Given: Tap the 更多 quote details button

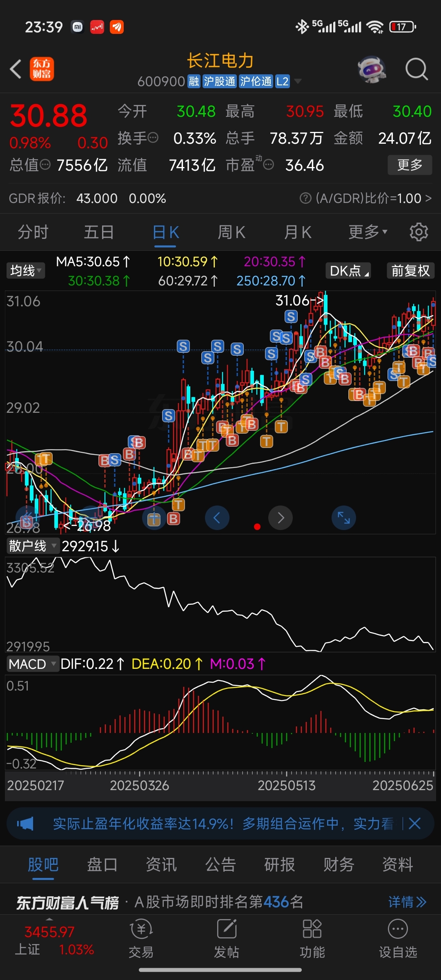Looking at the screenshot, I should 410,165.
